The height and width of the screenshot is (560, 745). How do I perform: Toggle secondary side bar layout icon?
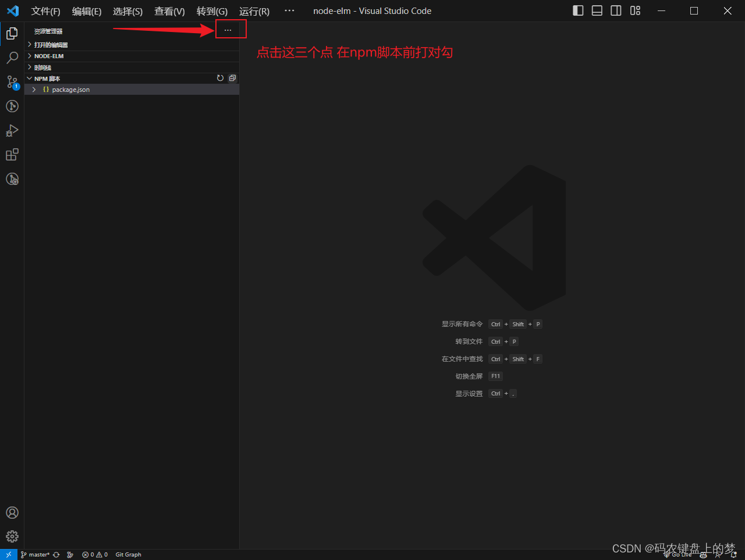point(616,10)
